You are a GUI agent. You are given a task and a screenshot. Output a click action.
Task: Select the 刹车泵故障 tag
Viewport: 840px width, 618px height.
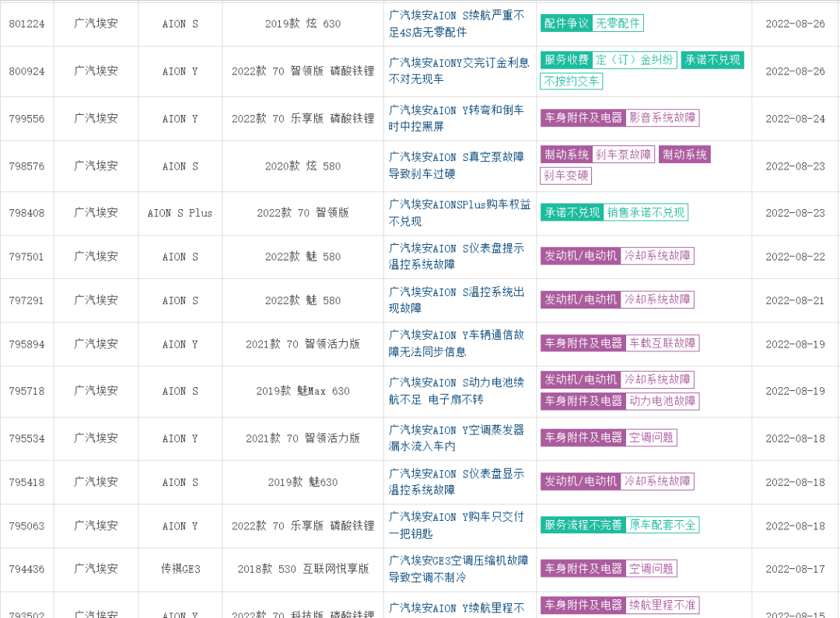coord(623,155)
